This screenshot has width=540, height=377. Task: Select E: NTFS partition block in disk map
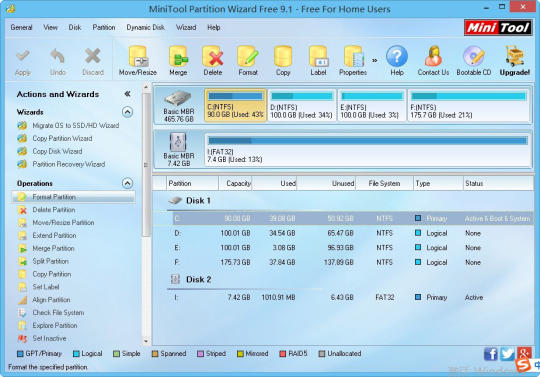click(x=372, y=105)
